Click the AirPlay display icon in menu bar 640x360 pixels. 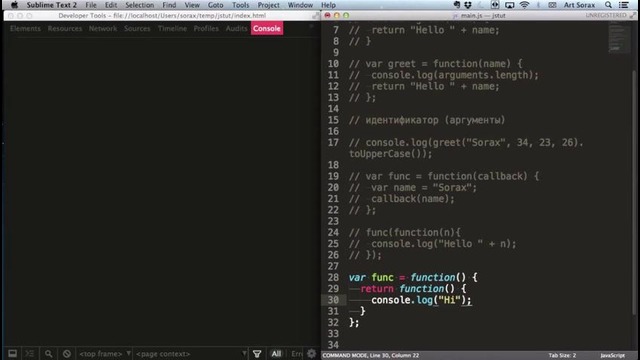coord(509,5)
